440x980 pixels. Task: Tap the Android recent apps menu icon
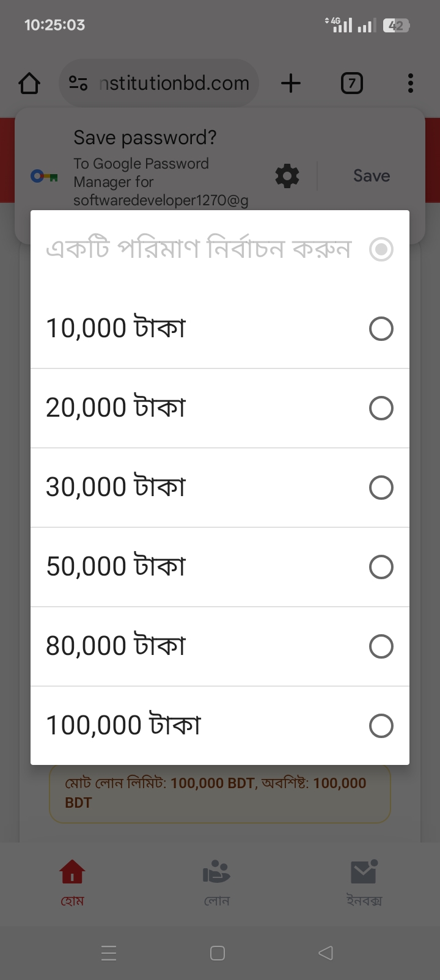tap(109, 953)
